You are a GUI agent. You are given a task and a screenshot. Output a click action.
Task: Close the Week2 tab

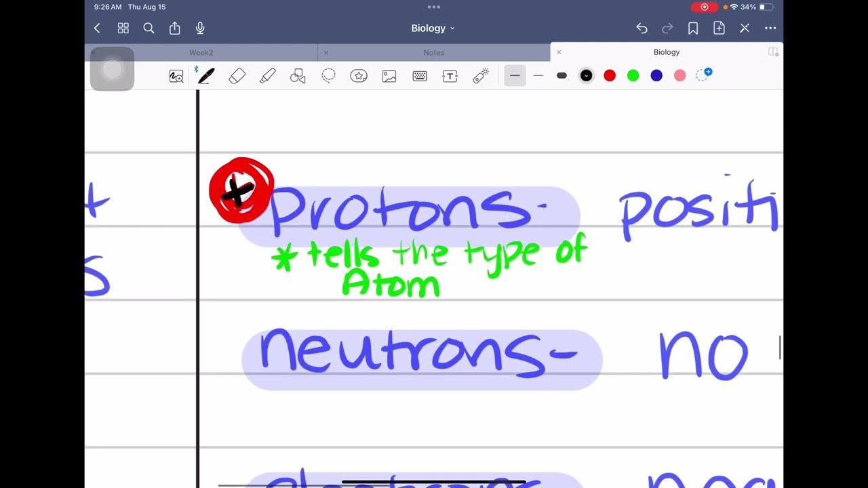pyautogui.click(x=94, y=52)
